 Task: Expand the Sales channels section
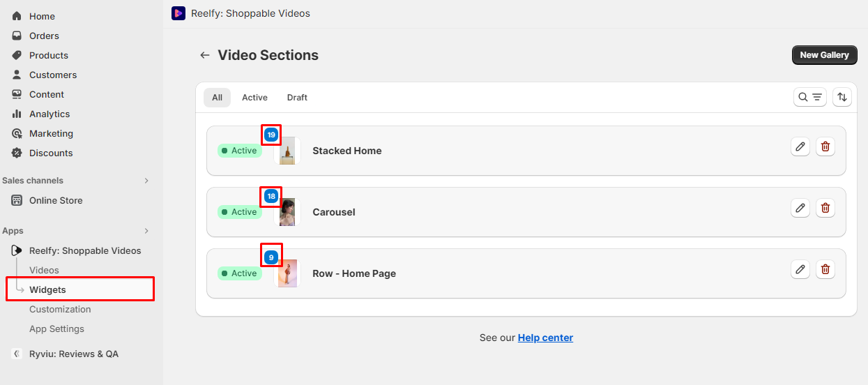[146, 181]
